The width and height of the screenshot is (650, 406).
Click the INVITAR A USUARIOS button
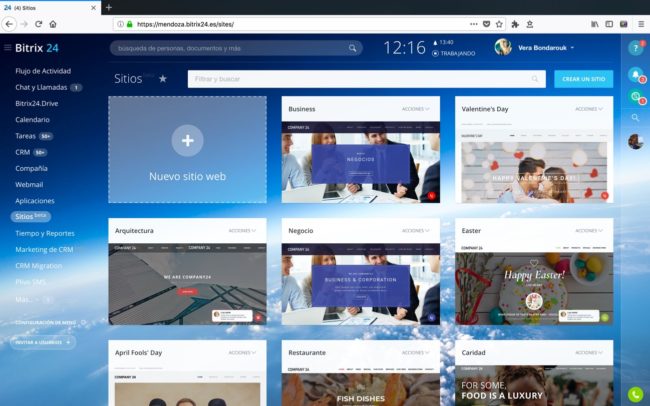click(x=43, y=342)
